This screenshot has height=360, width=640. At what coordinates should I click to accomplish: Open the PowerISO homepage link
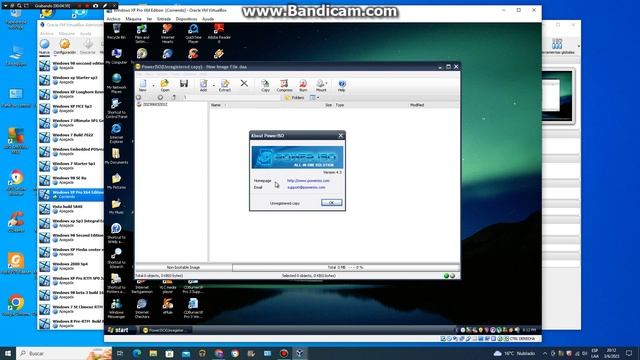coord(308,180)
